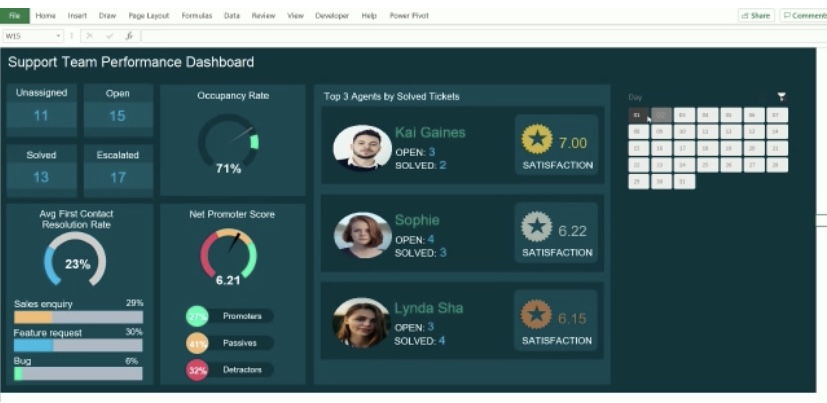Screen dimensions: 827x403
Task: Select the Net Promoter Score gauge
Action: (228, 253)
